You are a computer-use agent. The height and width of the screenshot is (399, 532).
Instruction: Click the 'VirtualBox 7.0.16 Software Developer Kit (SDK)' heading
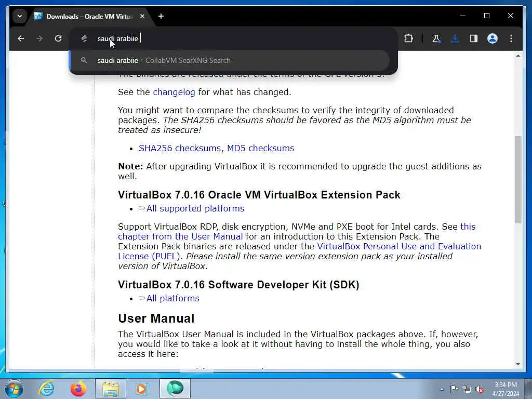(238, 285)
